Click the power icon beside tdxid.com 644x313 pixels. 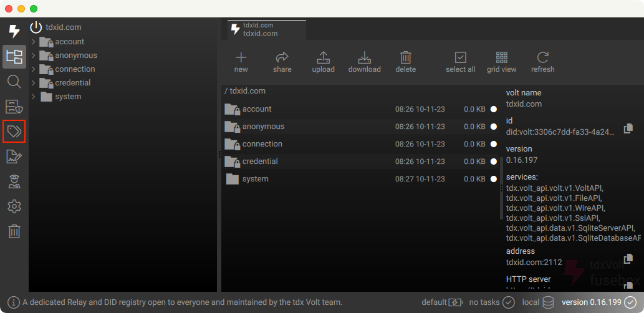click(x=36, y=27)
